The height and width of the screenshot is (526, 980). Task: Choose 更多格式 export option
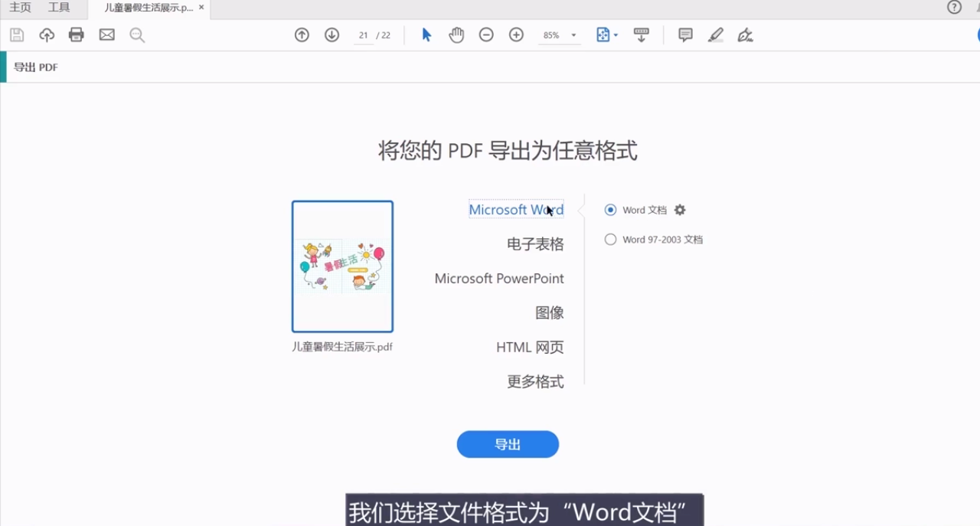coord(535,381)
